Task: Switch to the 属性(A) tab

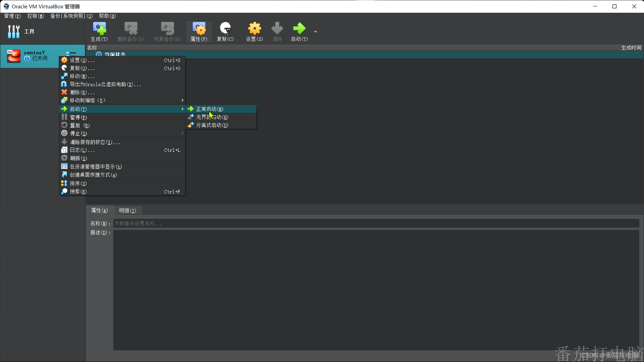Action: point(100,210)
